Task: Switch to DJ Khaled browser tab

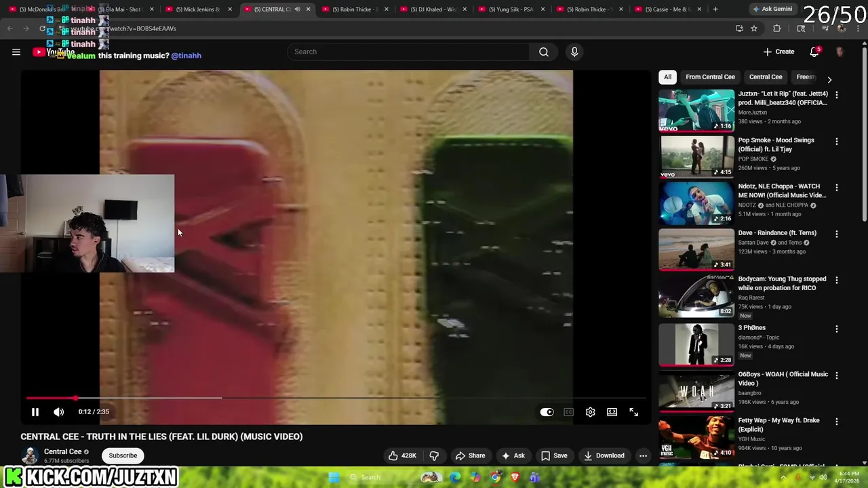Action: tap(432, 9)
